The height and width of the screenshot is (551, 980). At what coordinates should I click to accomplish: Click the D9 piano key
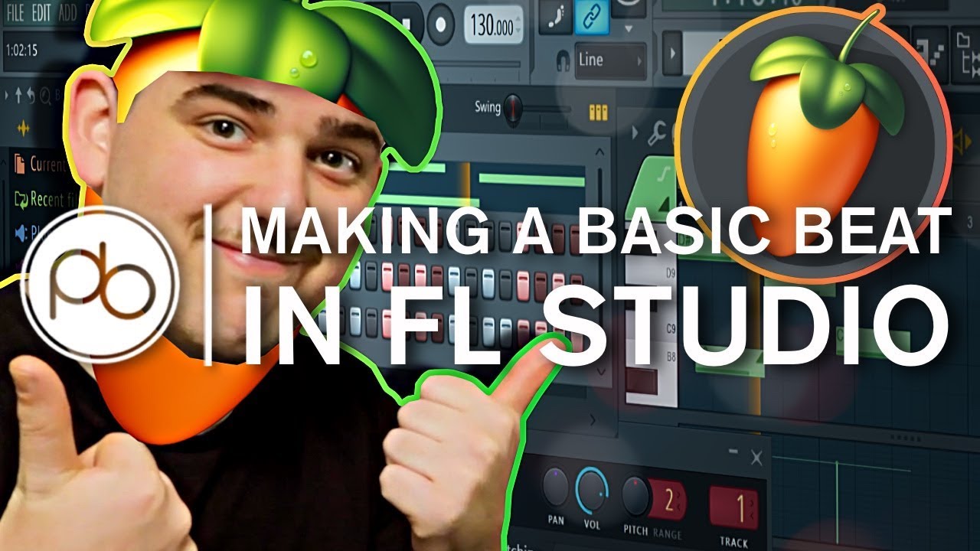pos(651,272)
